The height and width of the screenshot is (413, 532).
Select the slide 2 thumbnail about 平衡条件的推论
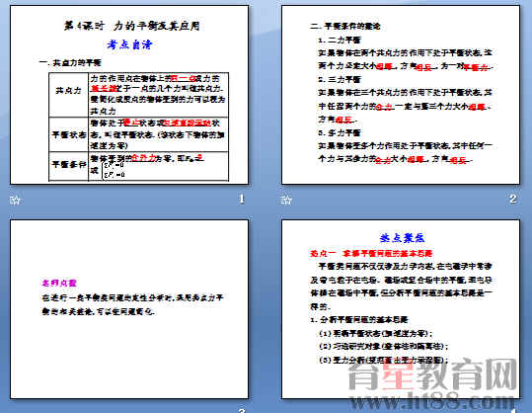(401, 95)
